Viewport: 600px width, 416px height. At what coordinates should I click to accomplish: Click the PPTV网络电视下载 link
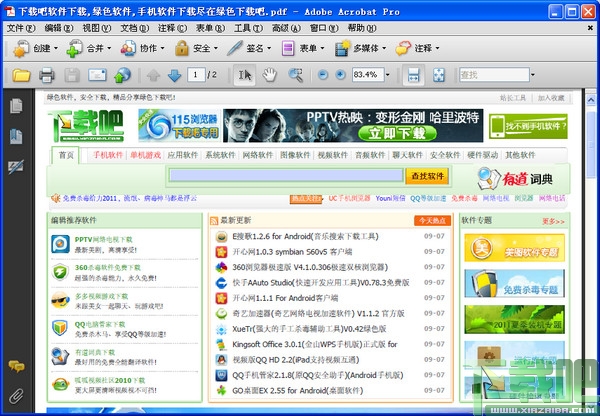(103, 240)
